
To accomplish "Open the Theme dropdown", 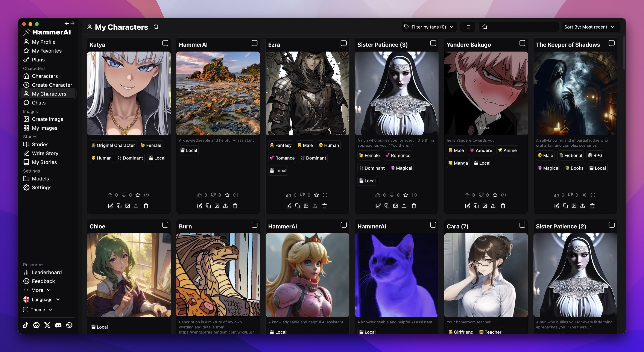I will tap(38, 310).
